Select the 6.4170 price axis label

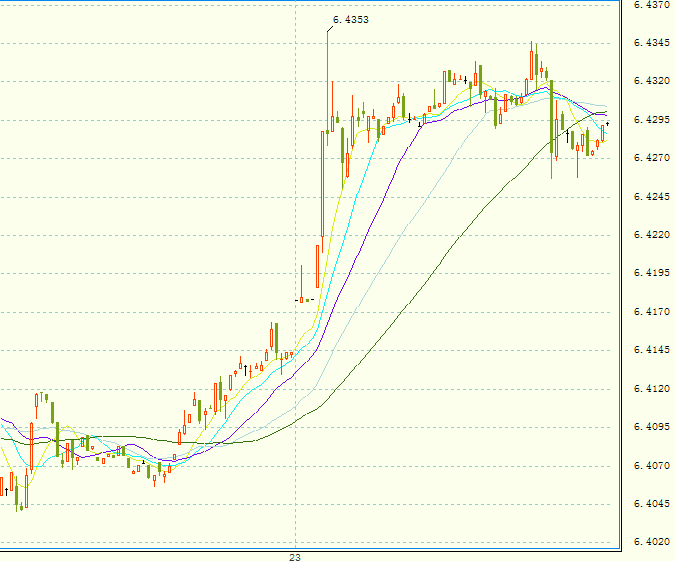click(652, 312)
